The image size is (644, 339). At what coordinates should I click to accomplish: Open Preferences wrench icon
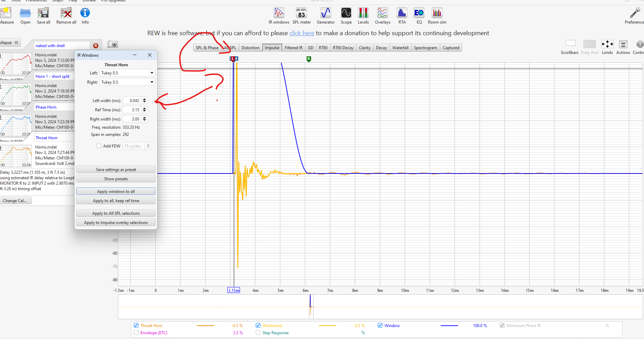point(635,13)
